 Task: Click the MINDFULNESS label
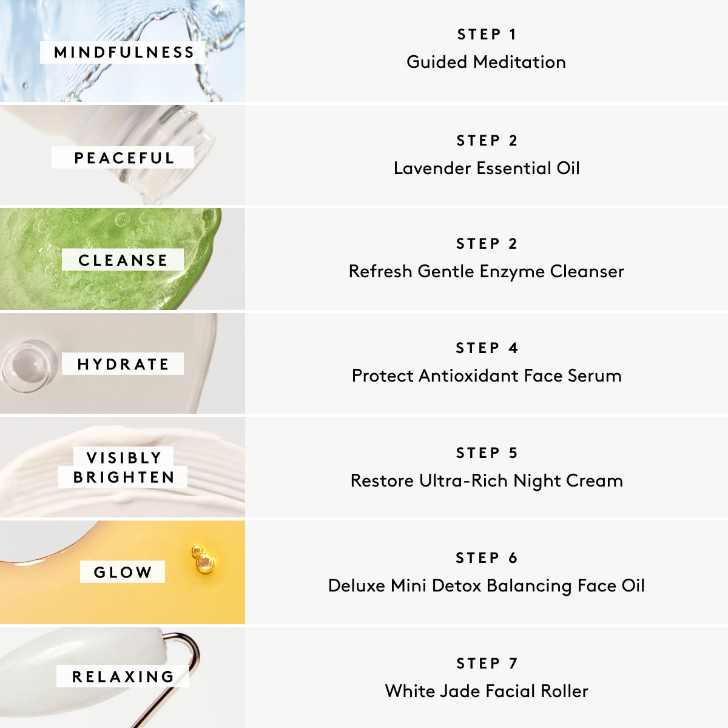(x=124, y=52)
